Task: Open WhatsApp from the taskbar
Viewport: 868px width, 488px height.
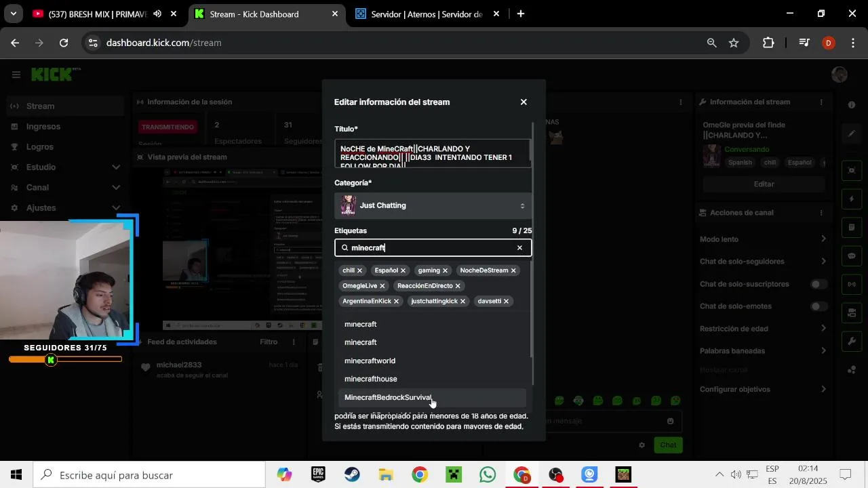Action: (x=488, y=475)
